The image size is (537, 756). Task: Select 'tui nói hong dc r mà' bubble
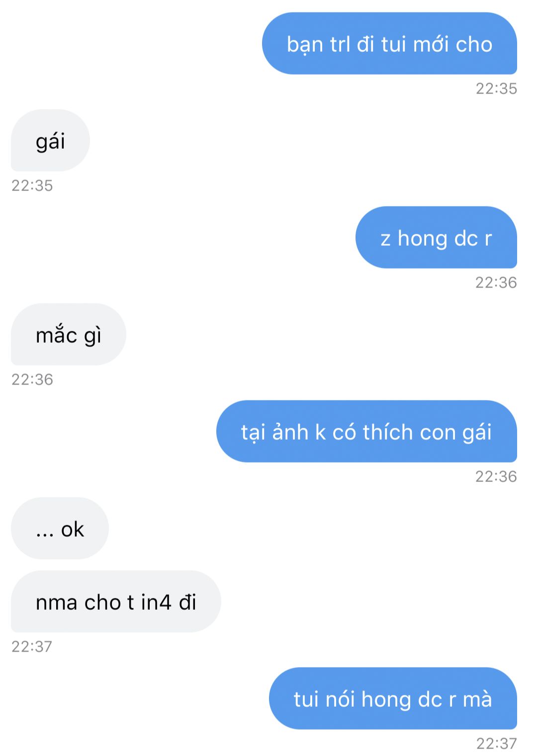click(393, 699)
